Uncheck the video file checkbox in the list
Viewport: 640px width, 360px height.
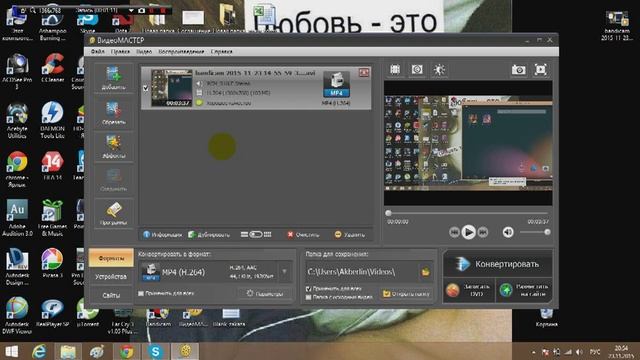(x=145, y=88)
